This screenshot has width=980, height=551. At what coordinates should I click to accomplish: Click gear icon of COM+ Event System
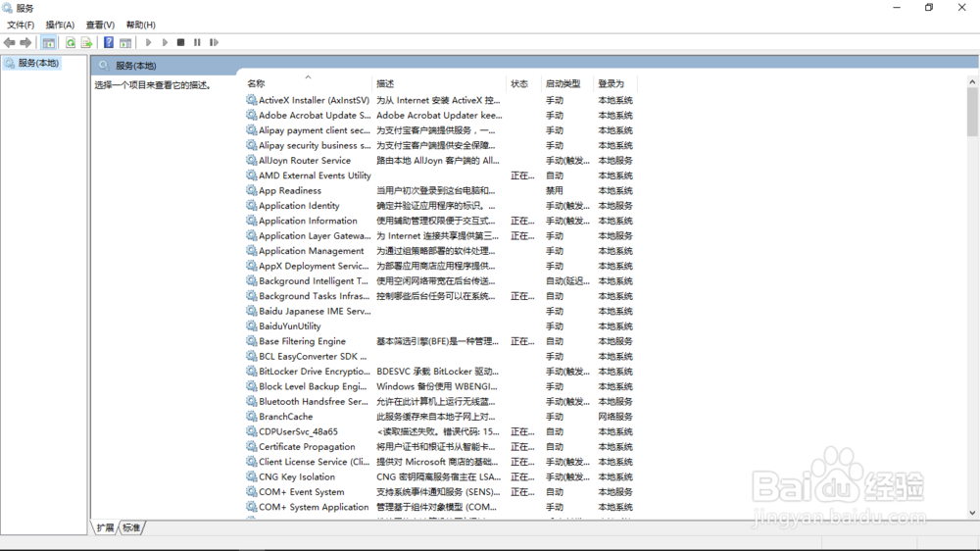251,491
